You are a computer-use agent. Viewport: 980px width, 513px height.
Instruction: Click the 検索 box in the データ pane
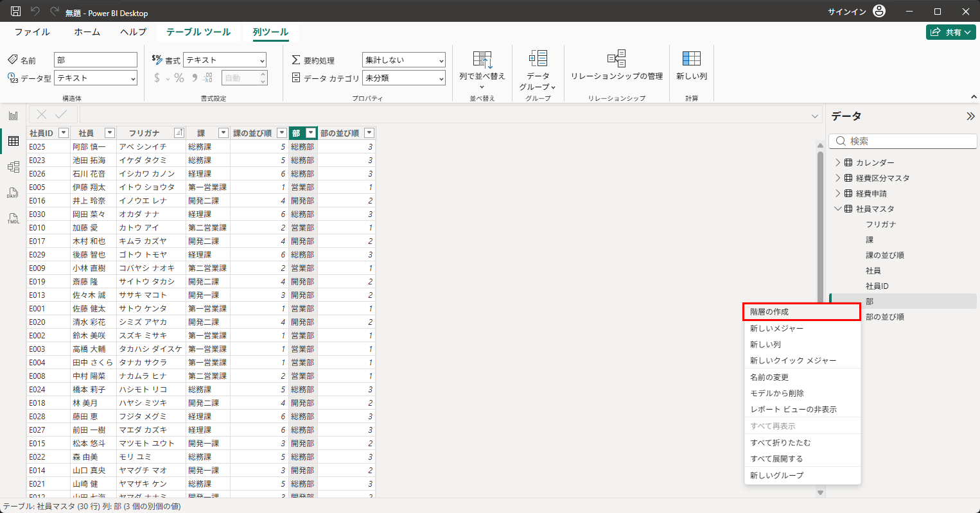pyautogui.click(x=903, y=141)
